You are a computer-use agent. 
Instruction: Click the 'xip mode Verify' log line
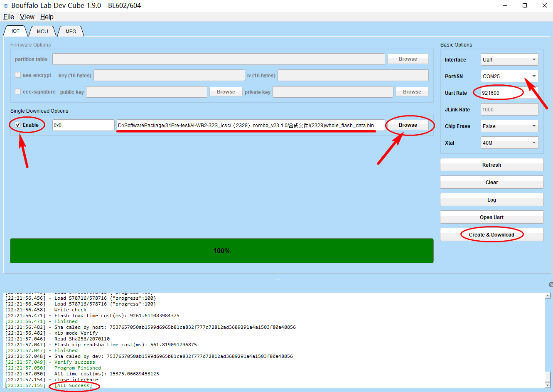52,333
